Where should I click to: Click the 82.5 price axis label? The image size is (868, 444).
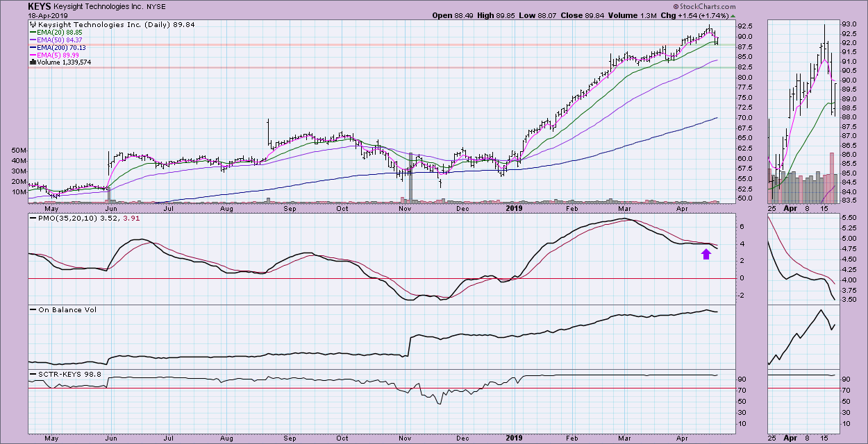coord(746,67)
